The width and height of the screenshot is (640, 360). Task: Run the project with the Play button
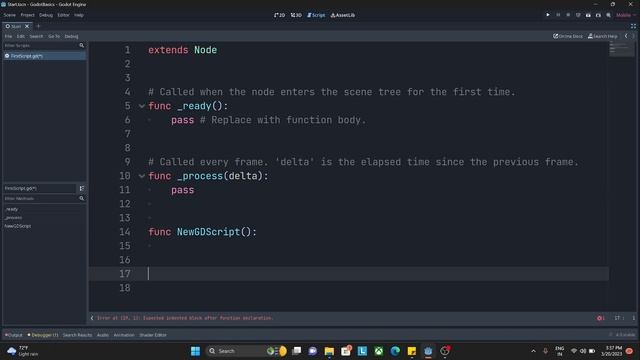pos(548,15)
